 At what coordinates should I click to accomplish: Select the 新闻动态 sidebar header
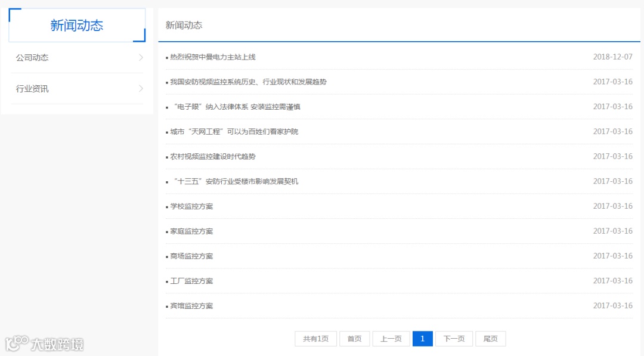tap(77, 25)
